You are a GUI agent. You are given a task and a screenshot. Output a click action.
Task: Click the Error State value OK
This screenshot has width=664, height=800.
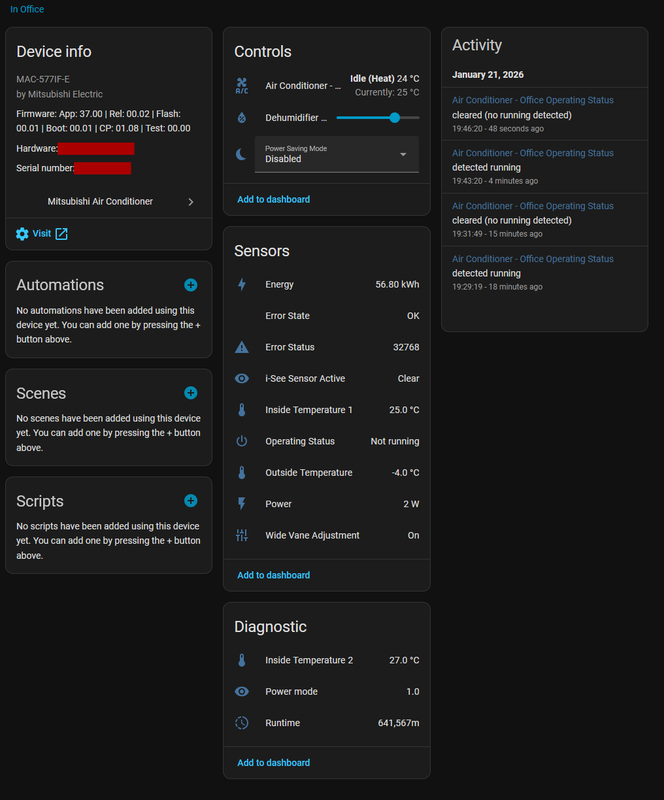[413, 316]
